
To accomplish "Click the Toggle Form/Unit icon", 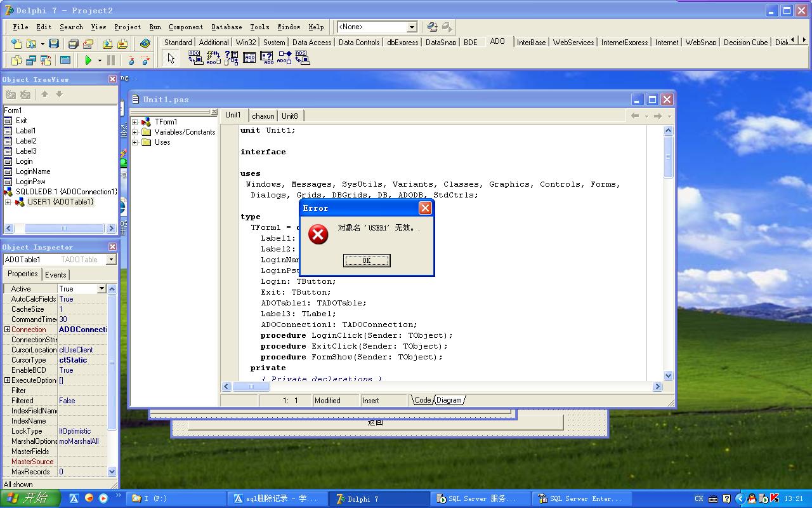I will tap(46, 60).
